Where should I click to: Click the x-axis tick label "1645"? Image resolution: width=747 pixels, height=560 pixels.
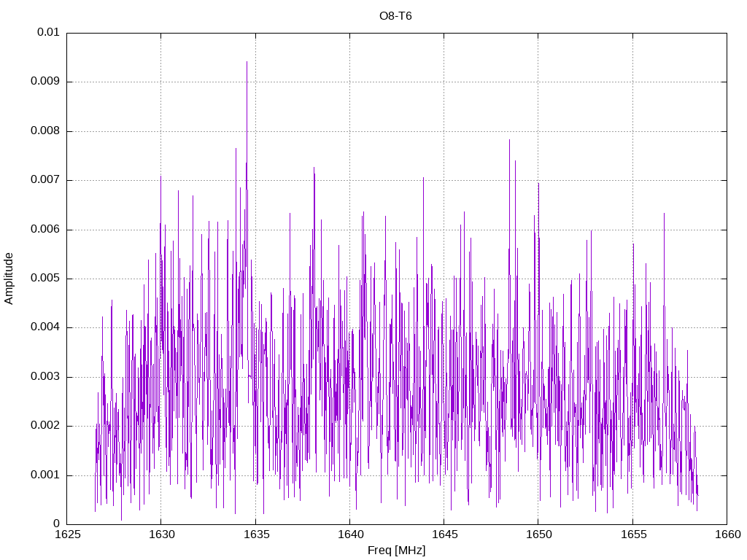[444, 534]
